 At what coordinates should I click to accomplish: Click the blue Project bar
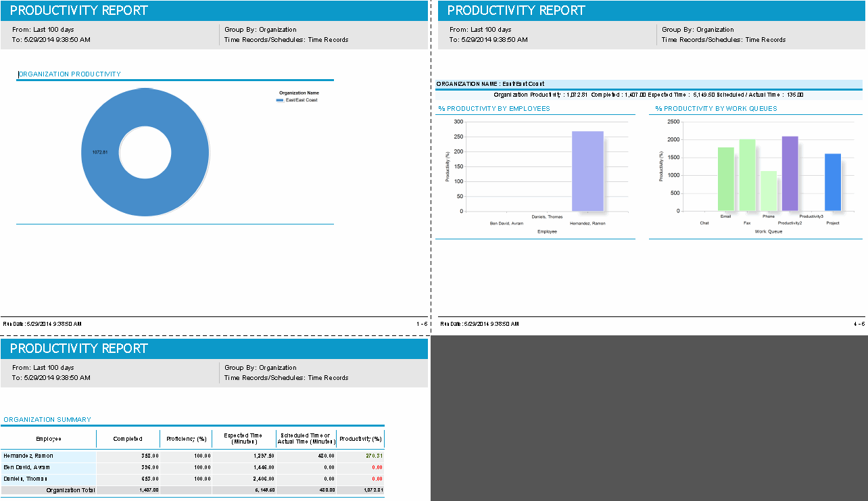point(833,183)
